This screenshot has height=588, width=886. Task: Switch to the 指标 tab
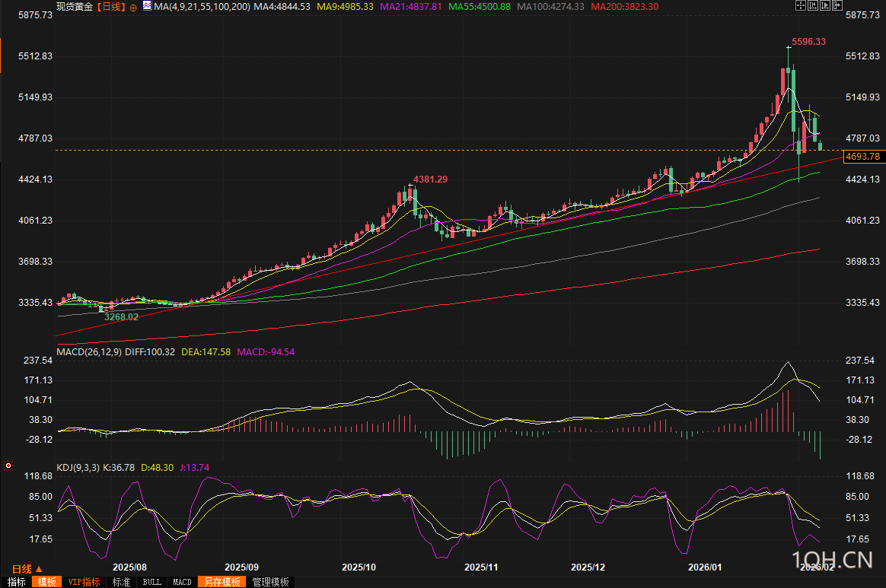click(x=16, y=582)
